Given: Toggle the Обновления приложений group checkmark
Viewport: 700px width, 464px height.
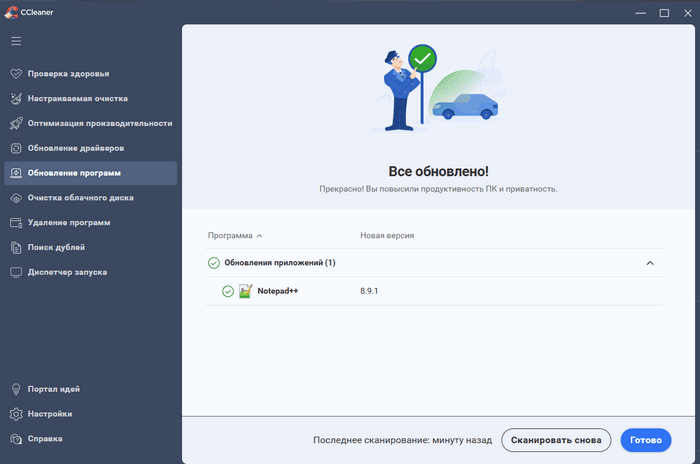Looking at the screenshot, I should tap(214, 263).
